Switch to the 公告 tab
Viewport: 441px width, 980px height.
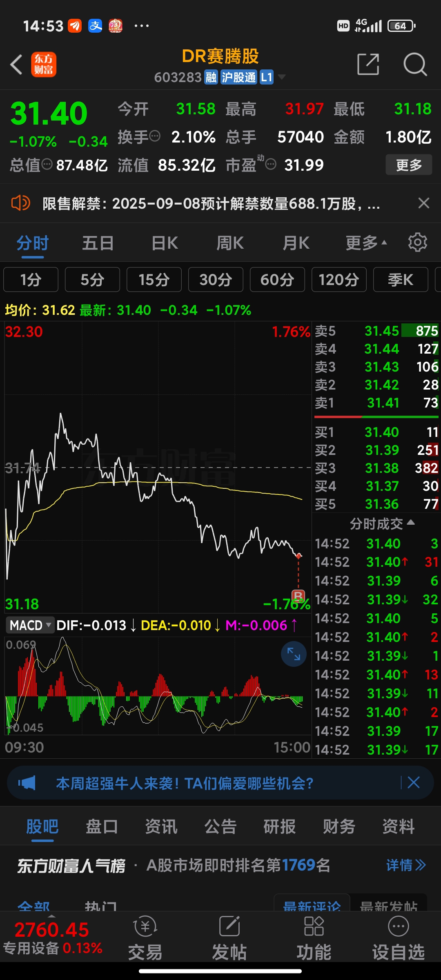point(220,826)
